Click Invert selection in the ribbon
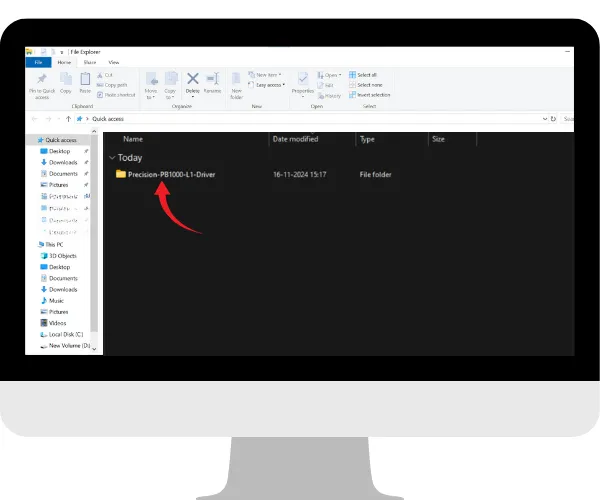Viewport: 600px width, 500px height. tap(370, 95)
